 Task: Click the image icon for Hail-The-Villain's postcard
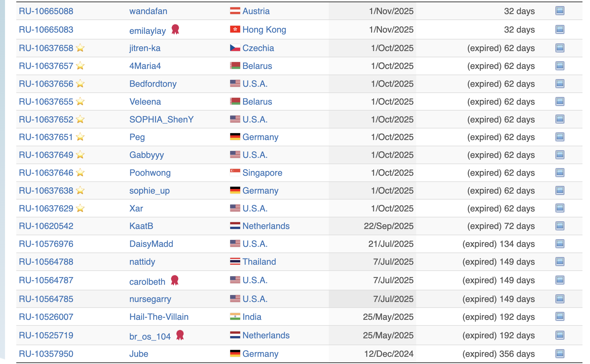pos(560,317)
